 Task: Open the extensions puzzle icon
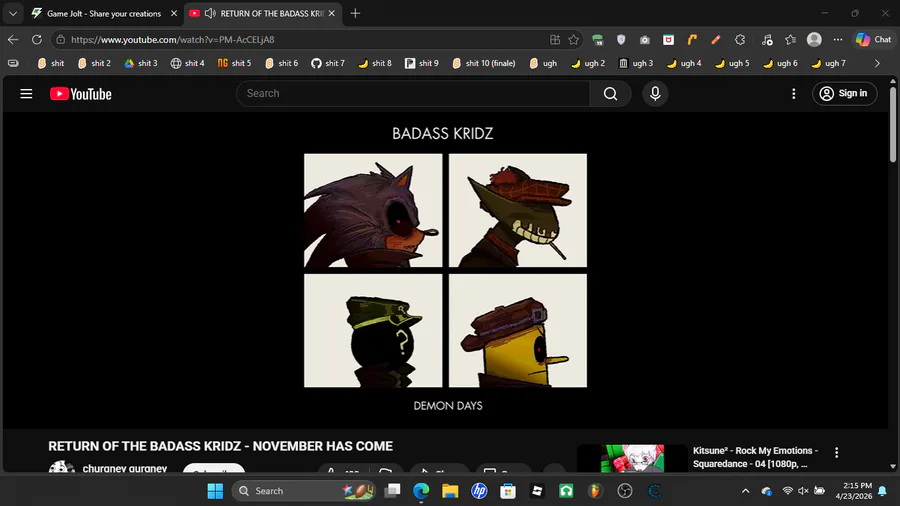(x=740, y=40)
